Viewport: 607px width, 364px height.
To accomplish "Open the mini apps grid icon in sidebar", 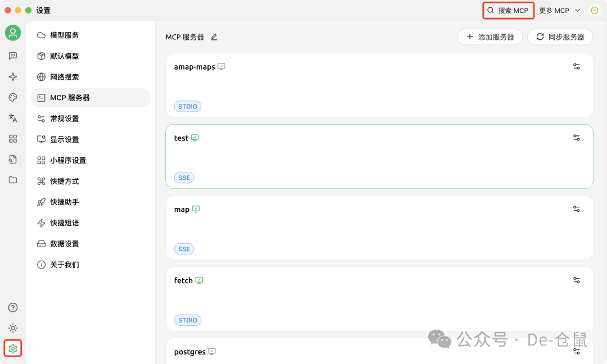I will coord(12,139).
